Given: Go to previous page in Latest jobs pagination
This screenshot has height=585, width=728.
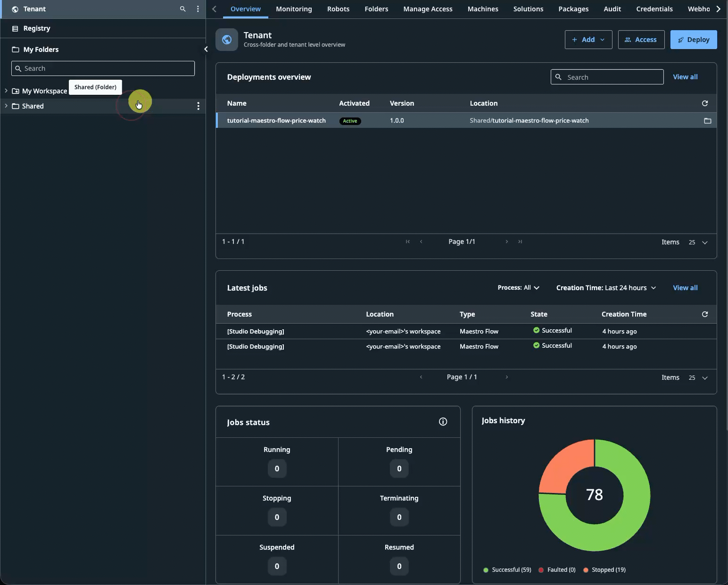Looking at the screenshot, I should coord(421,377).
